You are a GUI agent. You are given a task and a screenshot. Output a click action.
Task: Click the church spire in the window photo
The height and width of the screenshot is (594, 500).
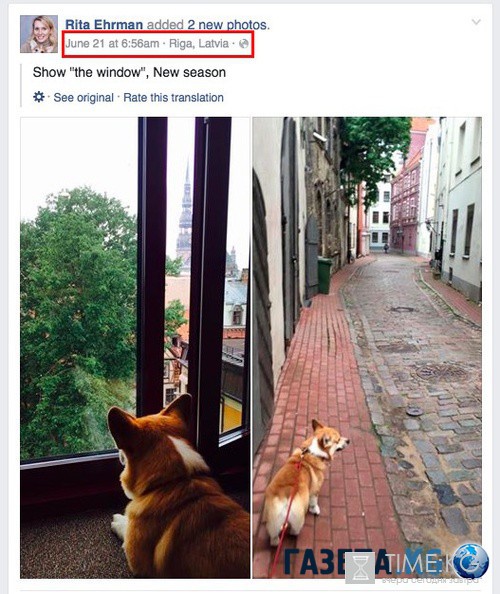(185, 216)
